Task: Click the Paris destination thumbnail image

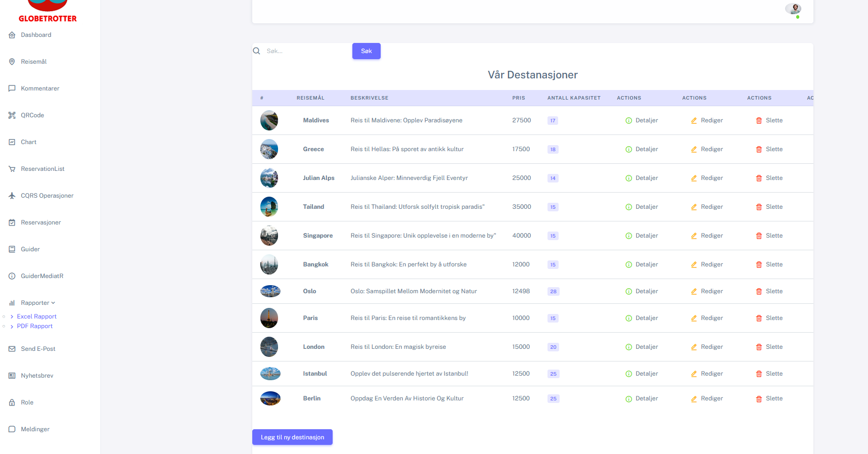Action: click(269, 318)
